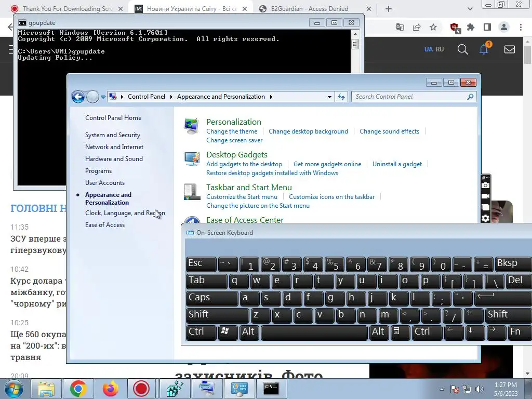This screenshot has height=399, width=532.
Task: Open the Chrome three-dot menu
Action: [521, 27]
